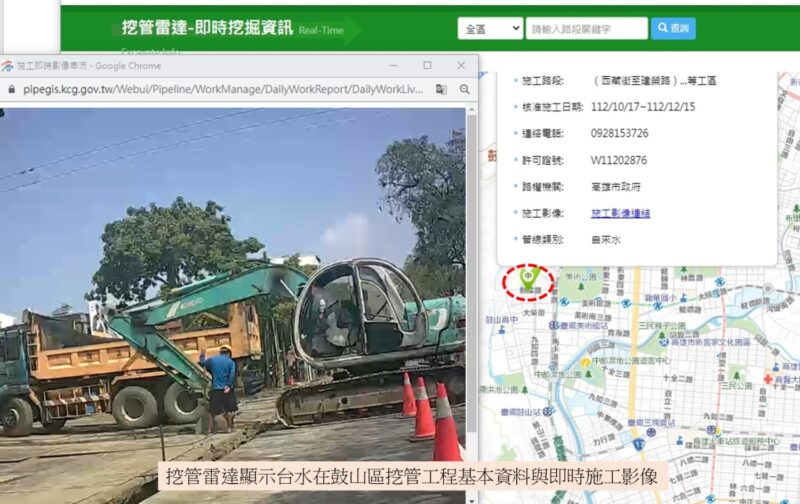Click the 高雄市政府 road authority text

point(615,187)
